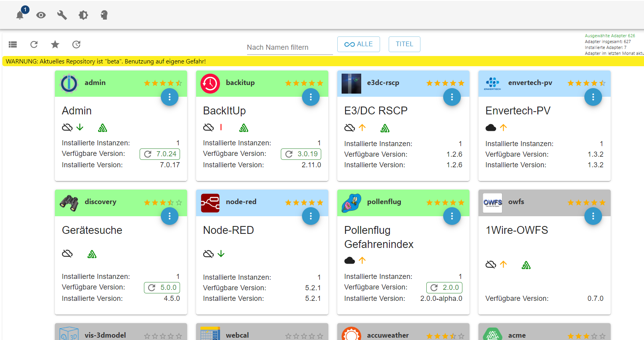The width and height of the screenshot is (644, 340).
Task: Click the 1Wire-OWFS sentry icon
Action: point(526,265)
